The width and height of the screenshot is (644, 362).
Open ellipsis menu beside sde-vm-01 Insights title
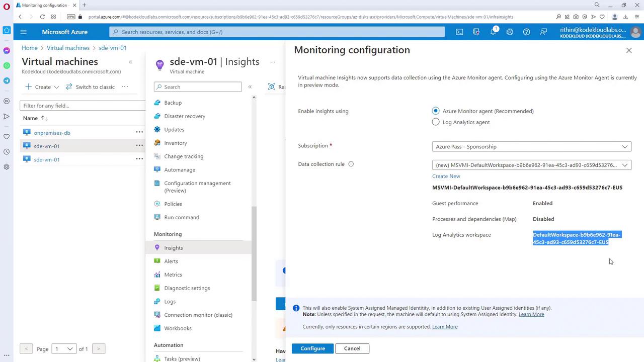tap(273, 62)
